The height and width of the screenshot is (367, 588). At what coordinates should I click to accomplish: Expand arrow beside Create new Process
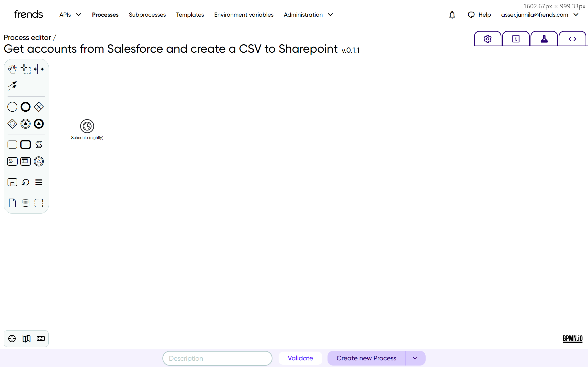(415, 358)
